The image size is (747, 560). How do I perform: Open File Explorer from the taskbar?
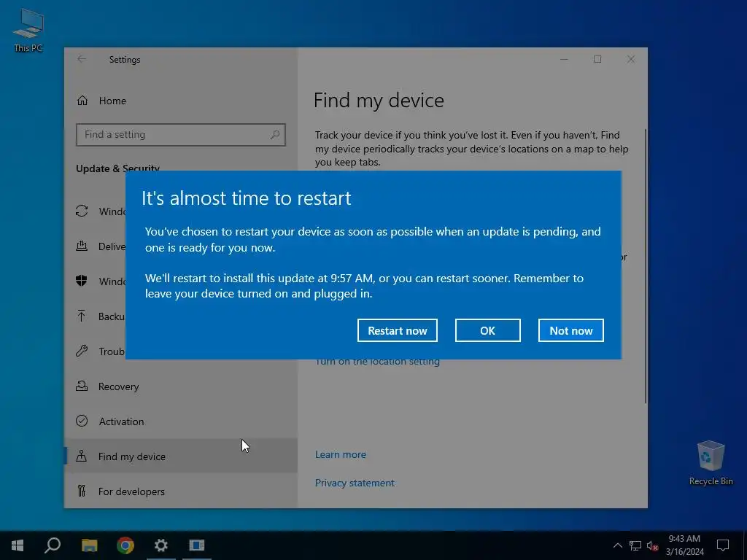[89, 545]
